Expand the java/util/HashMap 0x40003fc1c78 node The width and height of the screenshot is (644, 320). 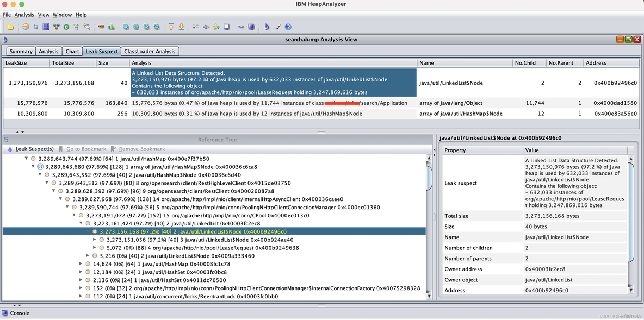(x=82, y=264)
